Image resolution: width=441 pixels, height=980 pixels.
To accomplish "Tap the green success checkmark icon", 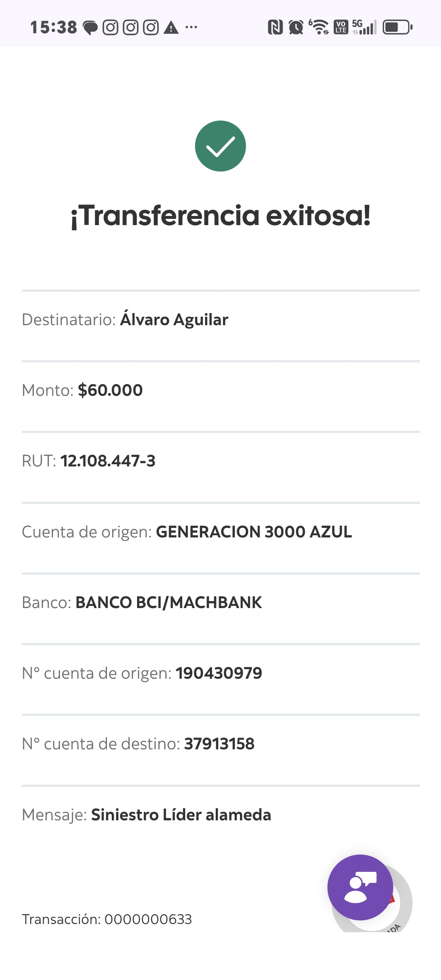I will click(220, 146).
